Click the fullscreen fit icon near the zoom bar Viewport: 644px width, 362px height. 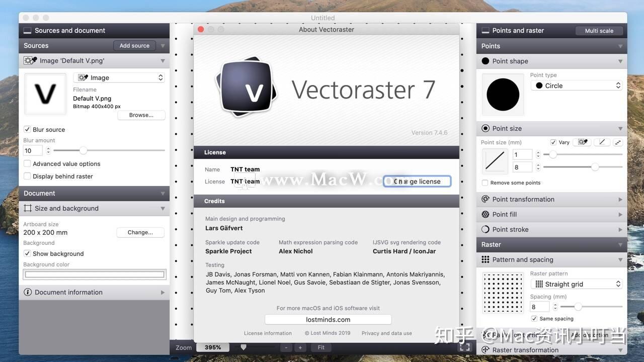[464, 347]
